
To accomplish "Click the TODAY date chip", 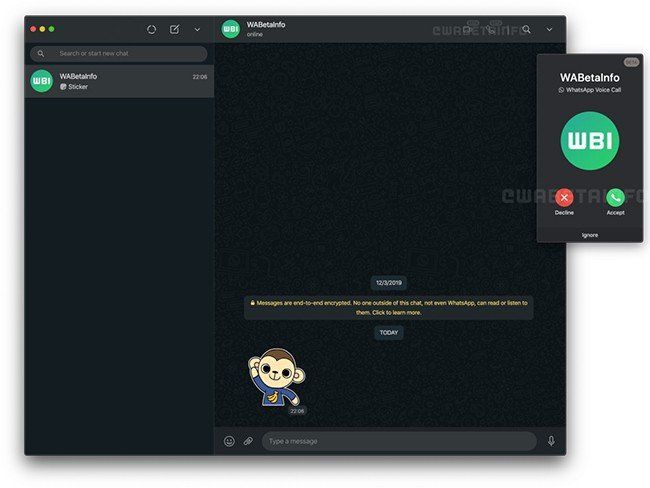I will point(389,333).
